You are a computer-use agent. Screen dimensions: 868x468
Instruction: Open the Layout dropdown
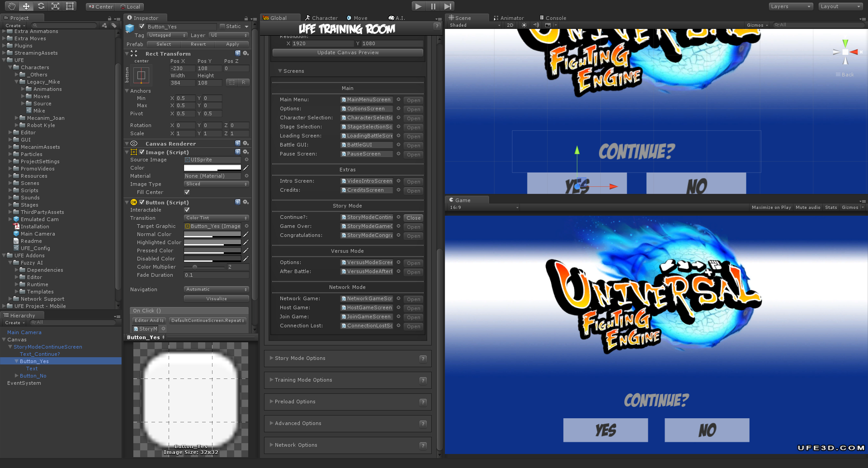[x=840, y=6]
